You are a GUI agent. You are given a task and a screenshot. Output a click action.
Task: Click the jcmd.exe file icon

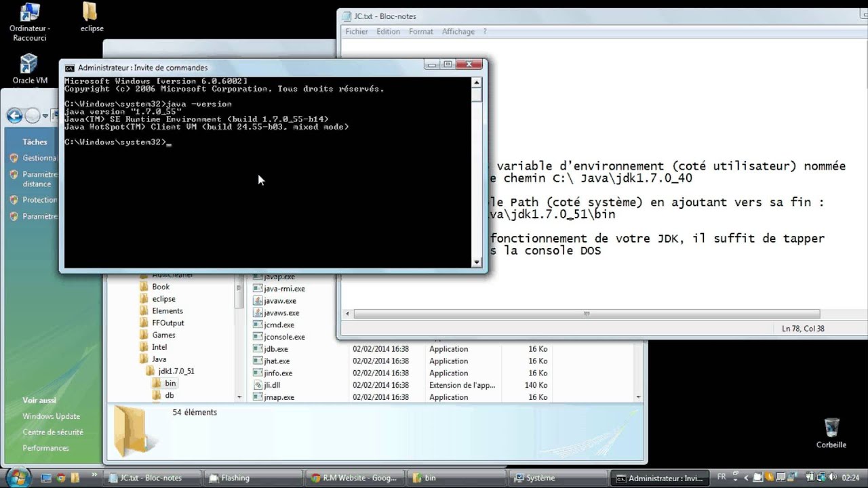tap(258, 325)
